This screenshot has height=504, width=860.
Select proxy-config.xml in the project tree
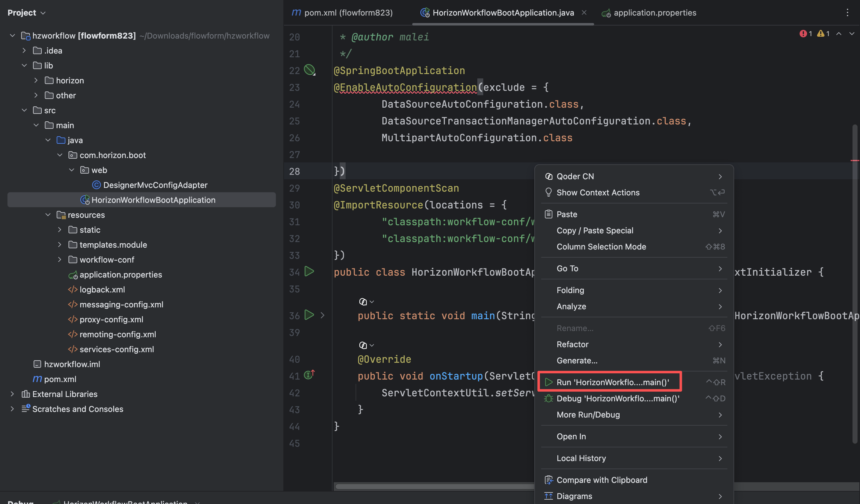[x=111, y=320]
